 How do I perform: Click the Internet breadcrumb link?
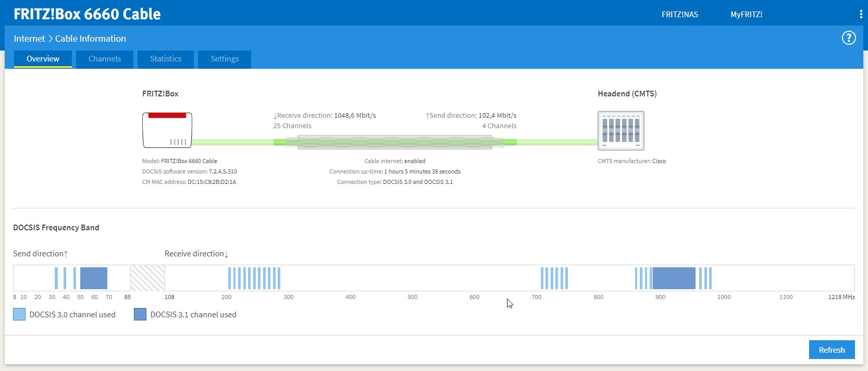pos(29,39)
